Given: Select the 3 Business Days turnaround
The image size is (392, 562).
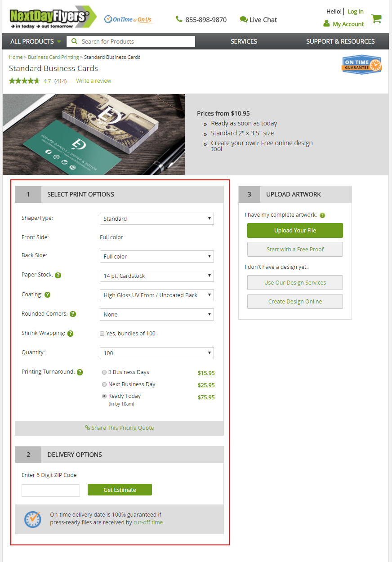Looking at the screenshot, I should [x=104, y=372].
